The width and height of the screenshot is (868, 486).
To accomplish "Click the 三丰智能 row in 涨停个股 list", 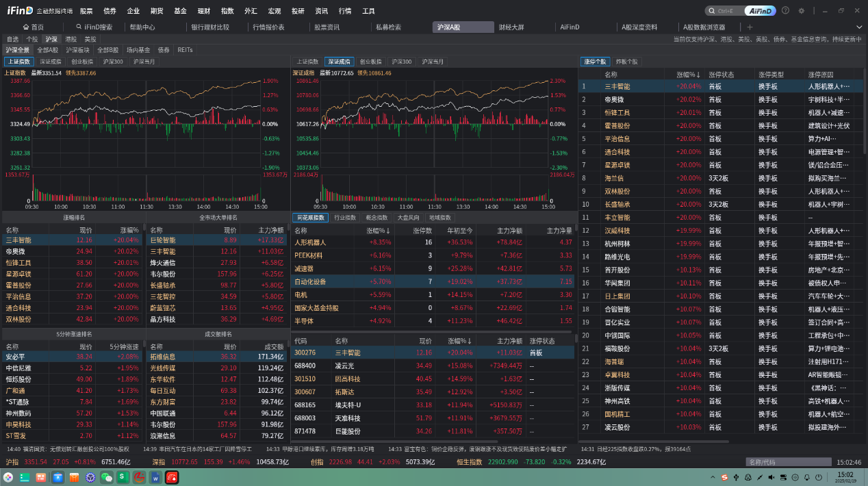I will (x=617, y=86).
